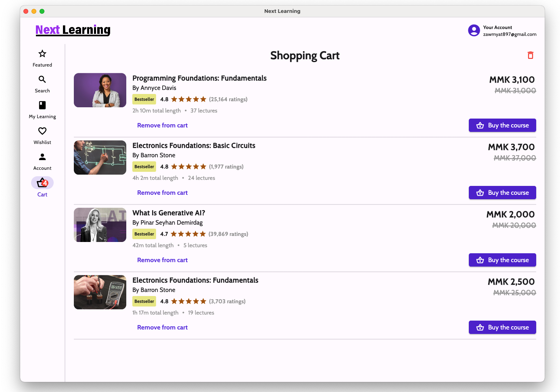Image resolution: width=560 pixels, height=392 pixels.
Task: Open the Wishlist heart icon
Action: coord(42,131)
